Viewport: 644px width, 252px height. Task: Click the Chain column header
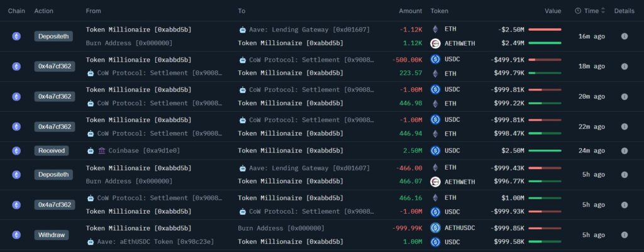[16, 11]
